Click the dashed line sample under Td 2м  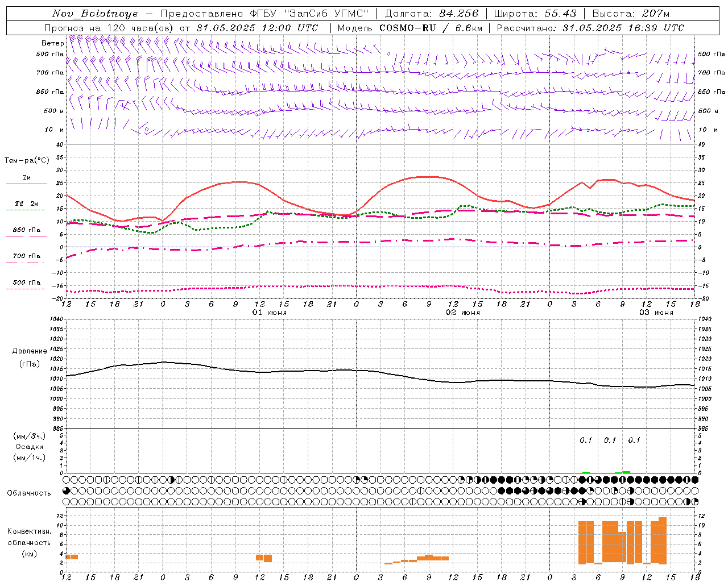coord(26,210)
